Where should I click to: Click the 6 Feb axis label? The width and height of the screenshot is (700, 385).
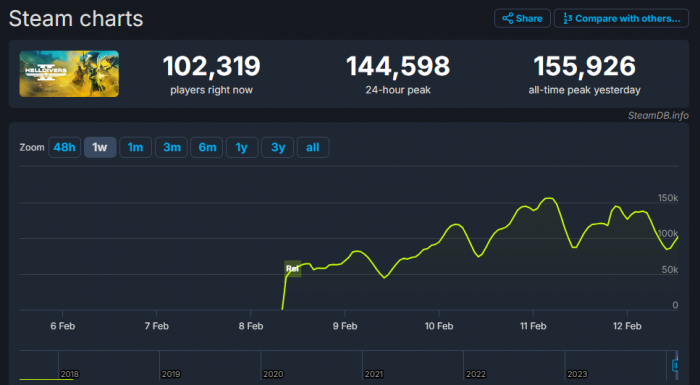point(62,326)
